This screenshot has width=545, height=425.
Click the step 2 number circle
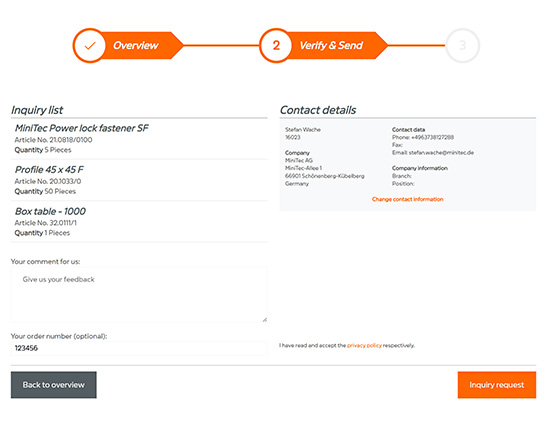point(276,46)
